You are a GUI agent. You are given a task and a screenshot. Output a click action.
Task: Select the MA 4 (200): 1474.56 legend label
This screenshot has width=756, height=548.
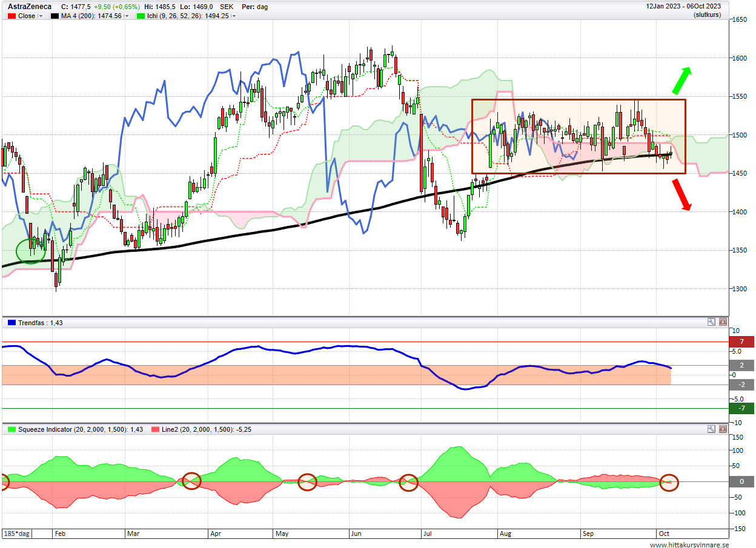tap(91, 16)
